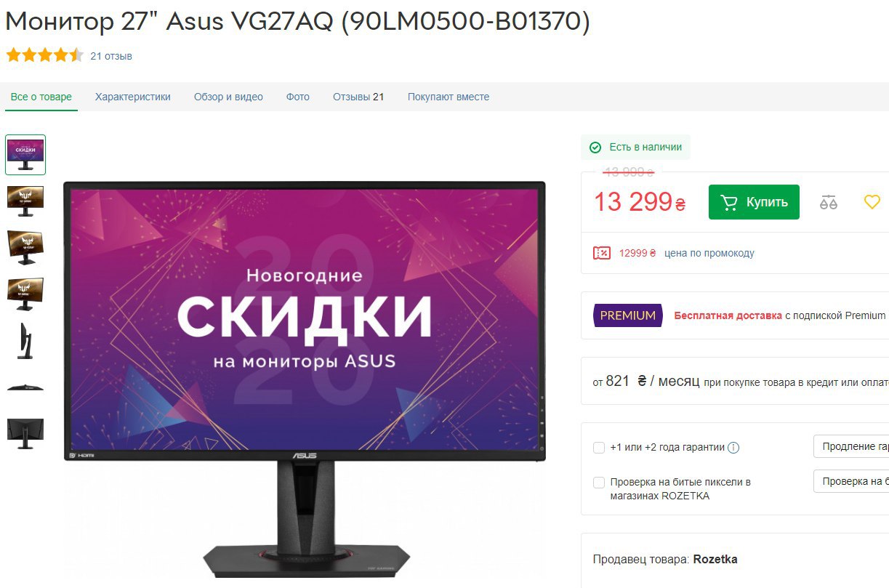Click the цена по промокоду link
Viewport: 889px width, 588px height.
tap(709, 253)
